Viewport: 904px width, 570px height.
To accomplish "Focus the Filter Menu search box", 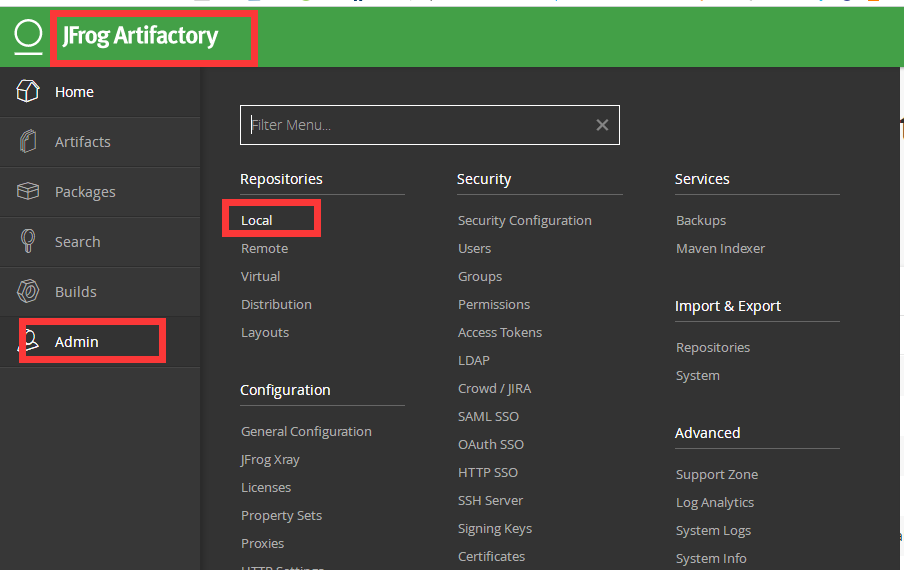I will (430, 125).
